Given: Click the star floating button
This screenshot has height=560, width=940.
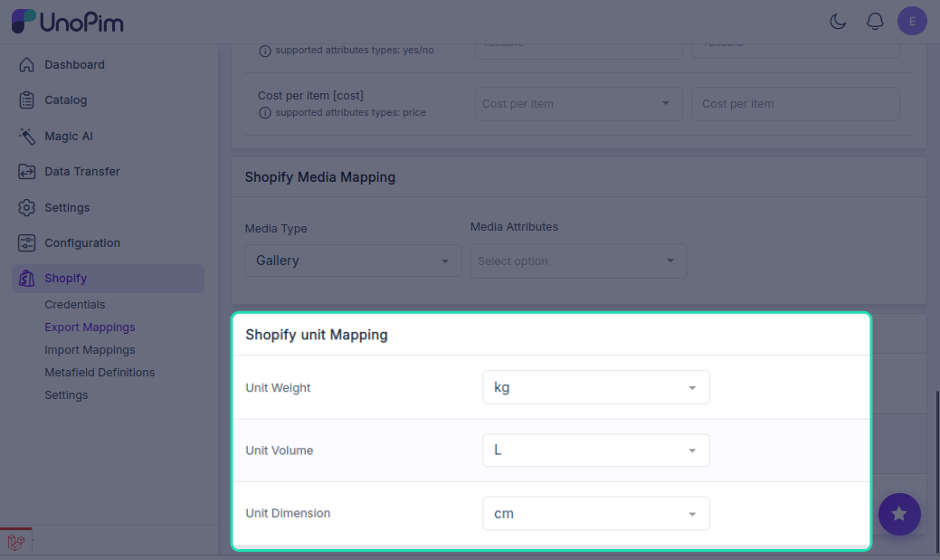Looking at the screenshot, I should [899, 514].
